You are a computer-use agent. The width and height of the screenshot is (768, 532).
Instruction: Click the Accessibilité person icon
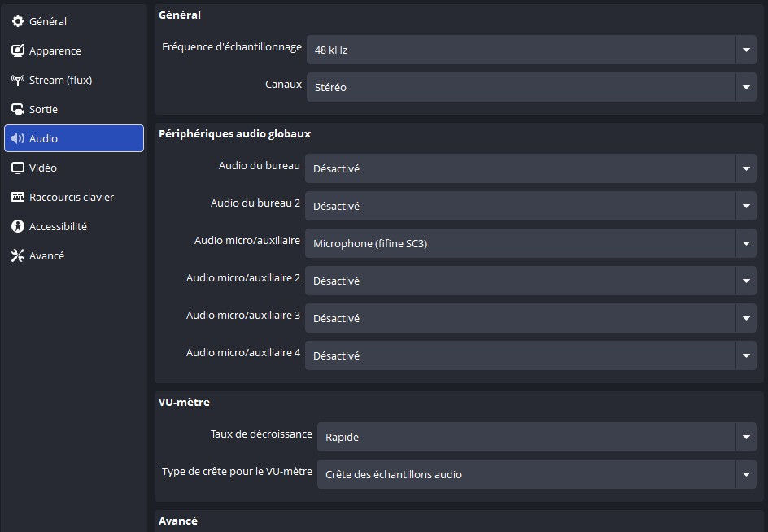[18, 226]
